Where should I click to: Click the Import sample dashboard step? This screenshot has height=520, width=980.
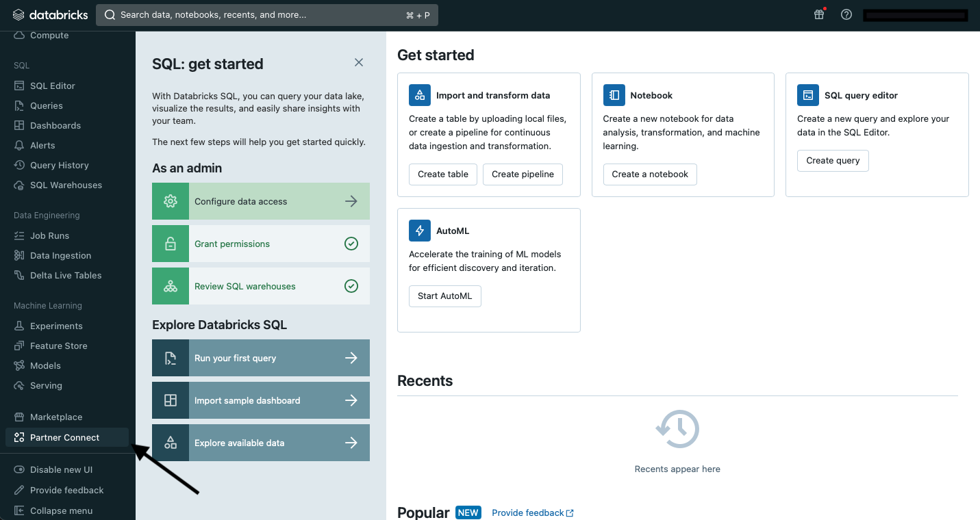pos(261,400)
